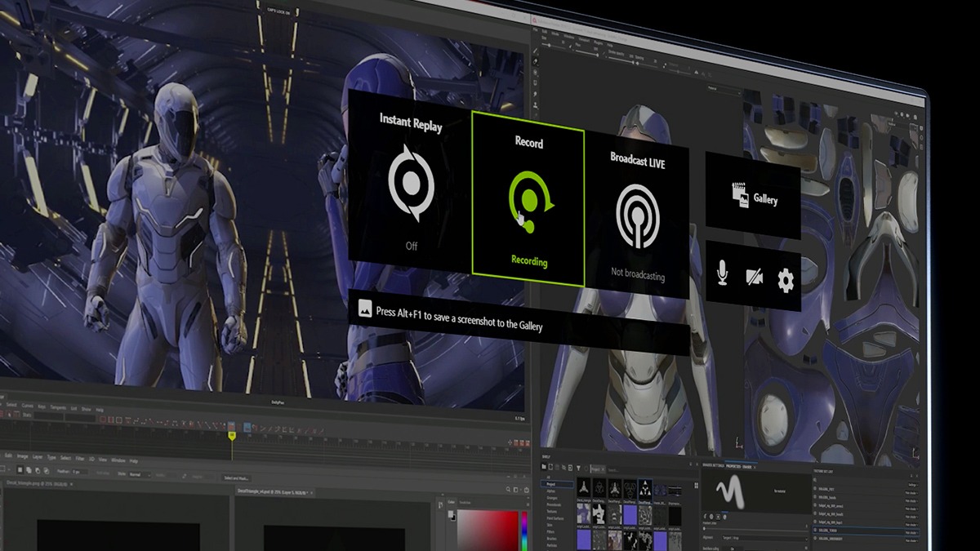Screen dimensions: 980x551
Task: Click the grid view icon above shelf thumbnails
Action: (697, 485)
